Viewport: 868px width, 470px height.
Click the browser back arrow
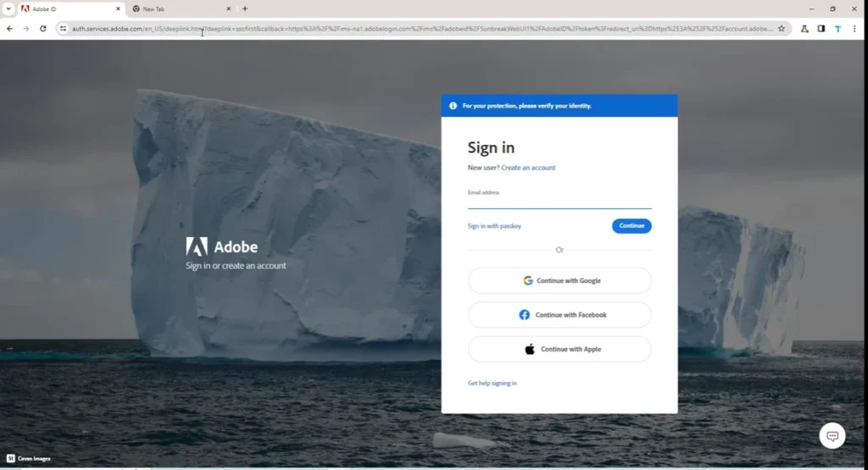(x=9, y=29)
